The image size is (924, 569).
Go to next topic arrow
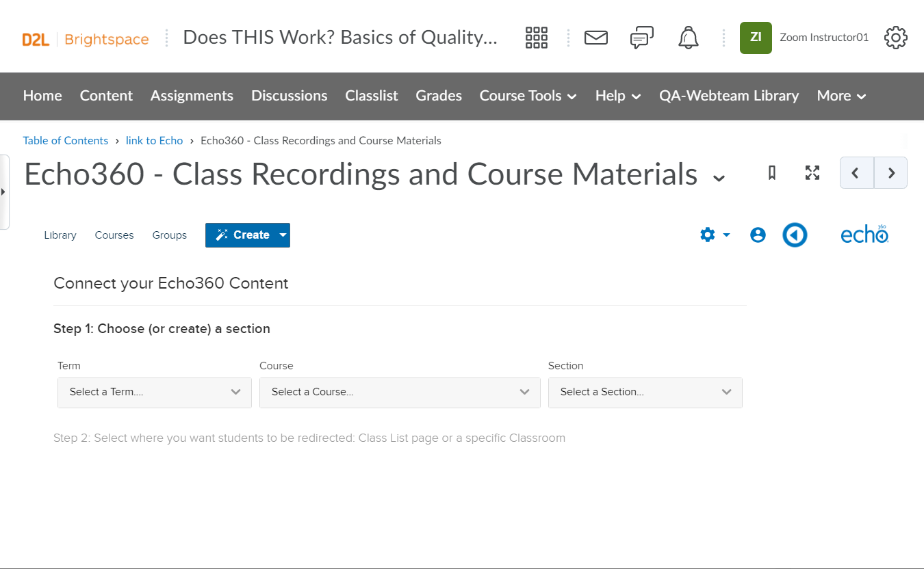point(891,173)
